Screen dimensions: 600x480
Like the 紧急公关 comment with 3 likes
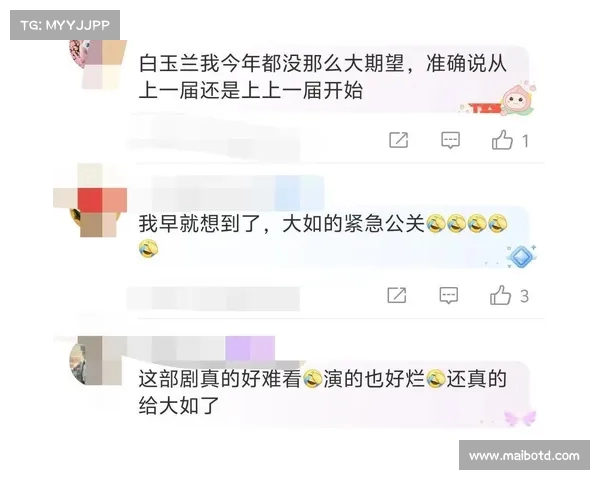pyautogui.click(x=500, y=296)
